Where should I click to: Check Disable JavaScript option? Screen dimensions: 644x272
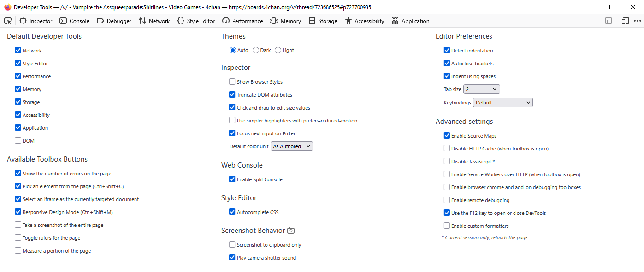coord(447,162)
